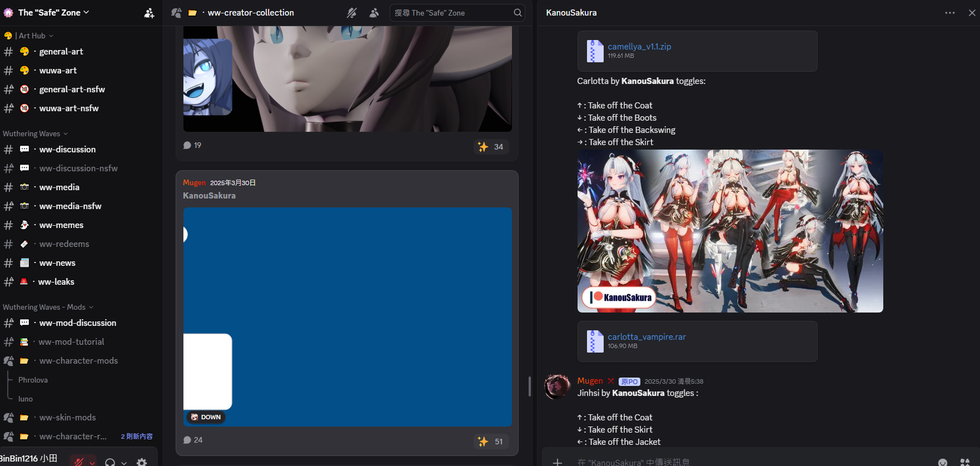Download carlotta_vampire.rar attachment
The height and width of the screenshot is (466, 980).
[646, 337]
